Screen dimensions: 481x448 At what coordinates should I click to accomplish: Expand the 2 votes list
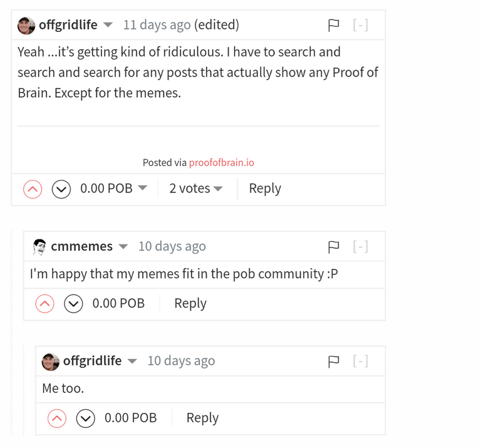(196, 189)
